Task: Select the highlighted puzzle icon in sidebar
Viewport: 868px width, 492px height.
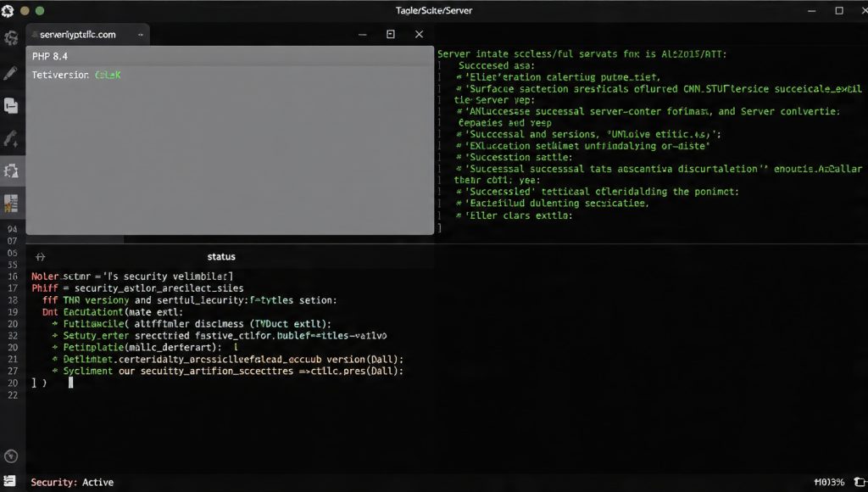Action: [x=10, y=171]
